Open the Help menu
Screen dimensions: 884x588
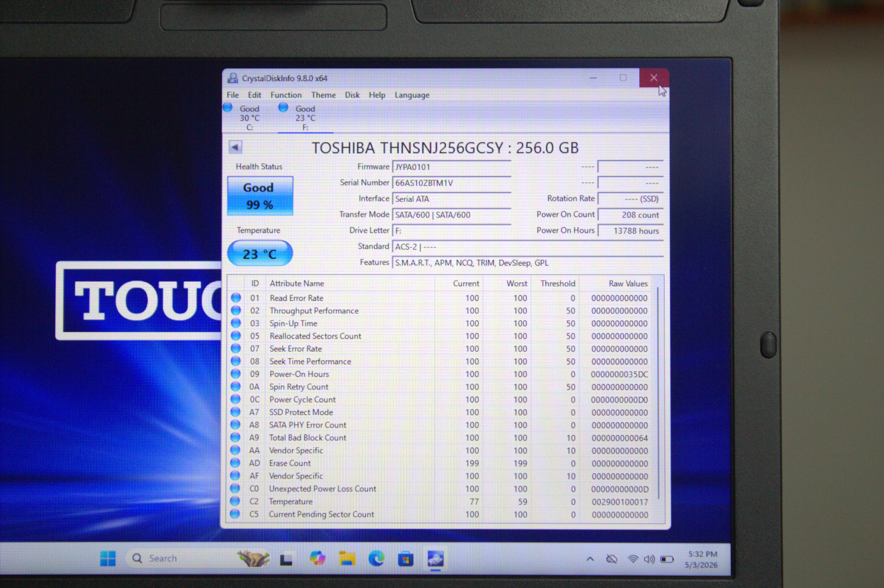377,95
